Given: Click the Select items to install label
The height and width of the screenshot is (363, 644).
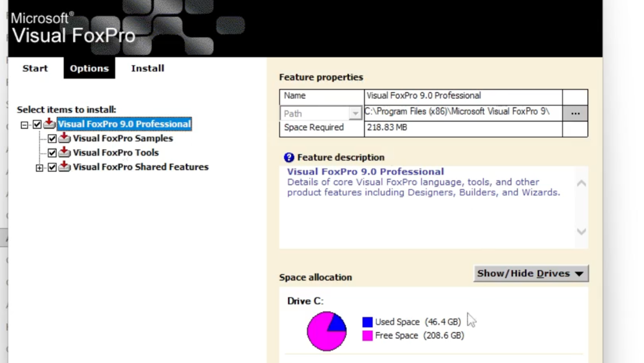Looking at the screenshot, I should tap(66, 110).
